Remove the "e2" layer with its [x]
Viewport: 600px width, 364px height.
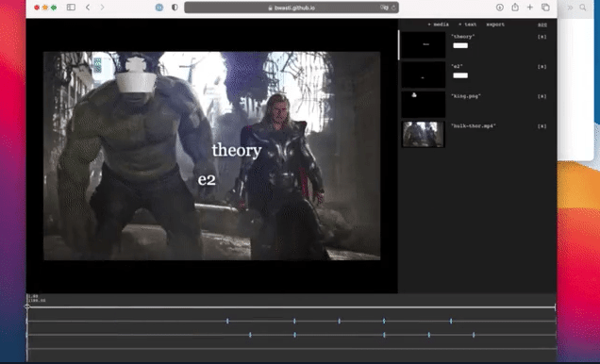pyautogui.click(x=542, y=67)
